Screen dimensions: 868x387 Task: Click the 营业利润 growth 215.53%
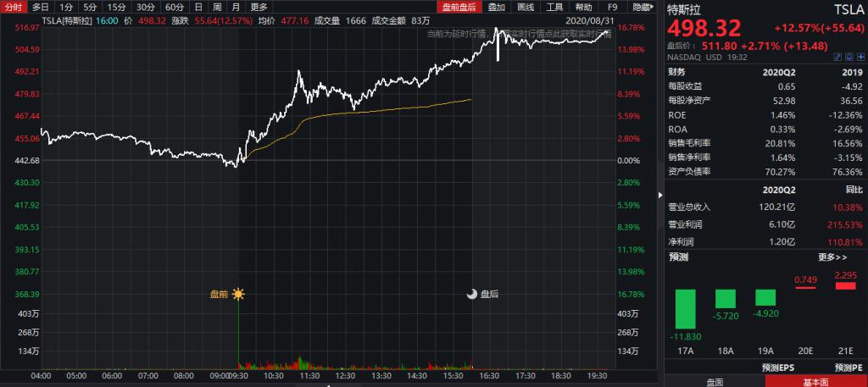(847, 224)
